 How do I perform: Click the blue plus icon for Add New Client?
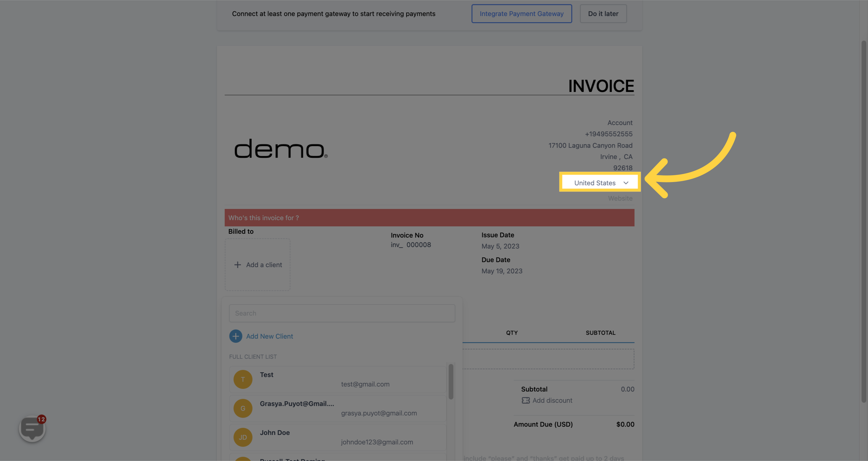click(x=236, y=336)
